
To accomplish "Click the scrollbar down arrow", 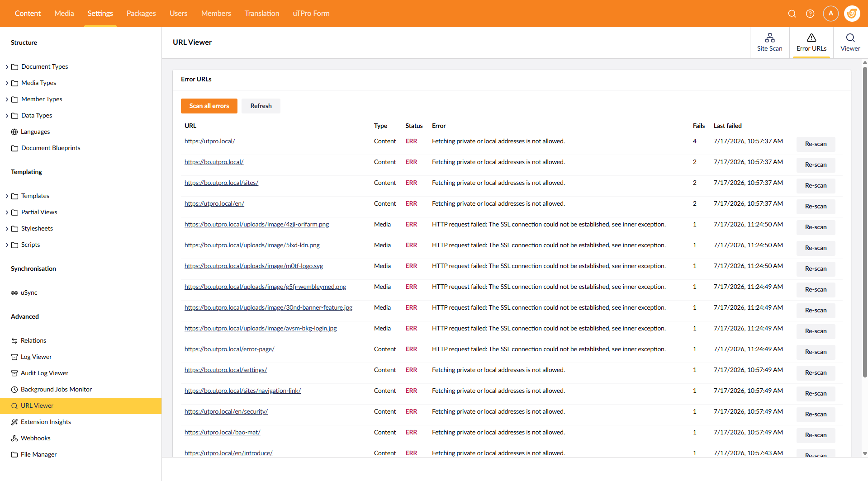I will tap(865, 453).
